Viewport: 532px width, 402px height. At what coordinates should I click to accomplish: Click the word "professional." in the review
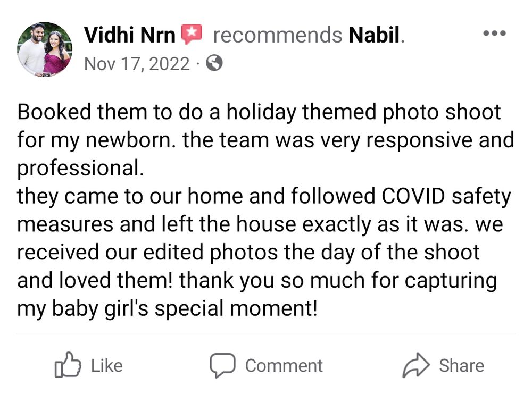(x=81, y=168)
